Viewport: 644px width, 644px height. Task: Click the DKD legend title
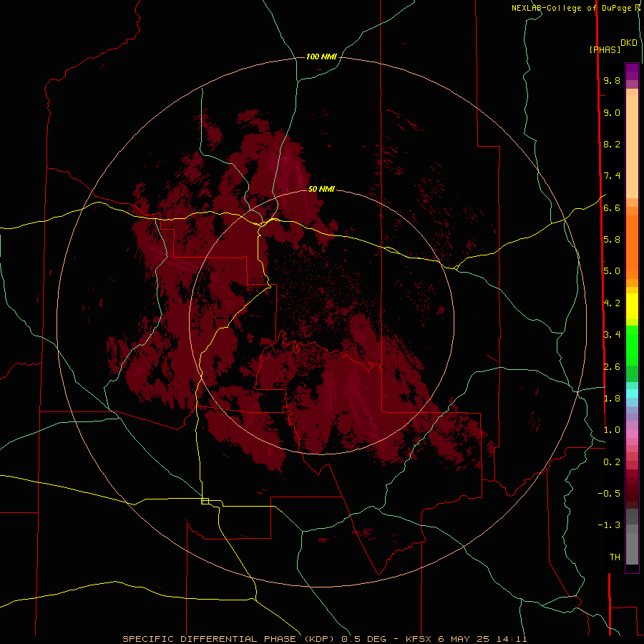tap(629, 43)
